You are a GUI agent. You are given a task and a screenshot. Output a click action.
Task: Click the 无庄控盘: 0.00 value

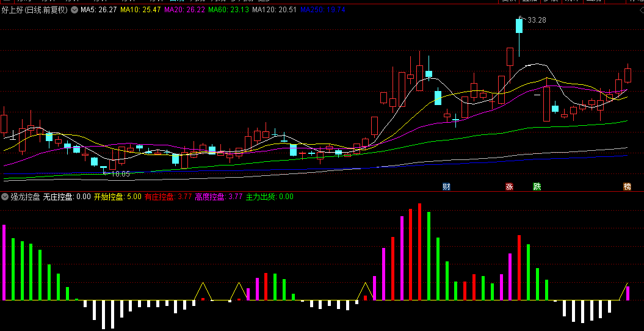(67, 197)
